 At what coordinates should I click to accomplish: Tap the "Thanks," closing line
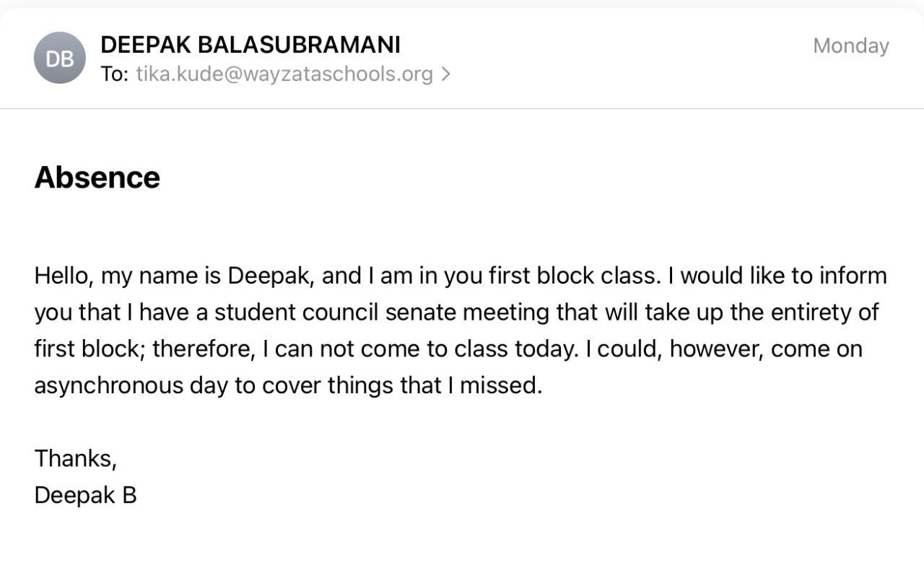coord(75,458)
